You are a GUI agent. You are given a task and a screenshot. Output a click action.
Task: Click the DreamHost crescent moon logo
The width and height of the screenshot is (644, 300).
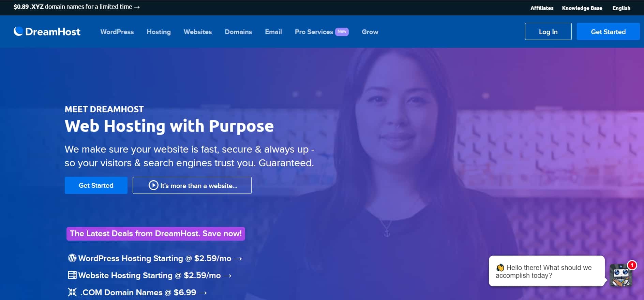18,31
